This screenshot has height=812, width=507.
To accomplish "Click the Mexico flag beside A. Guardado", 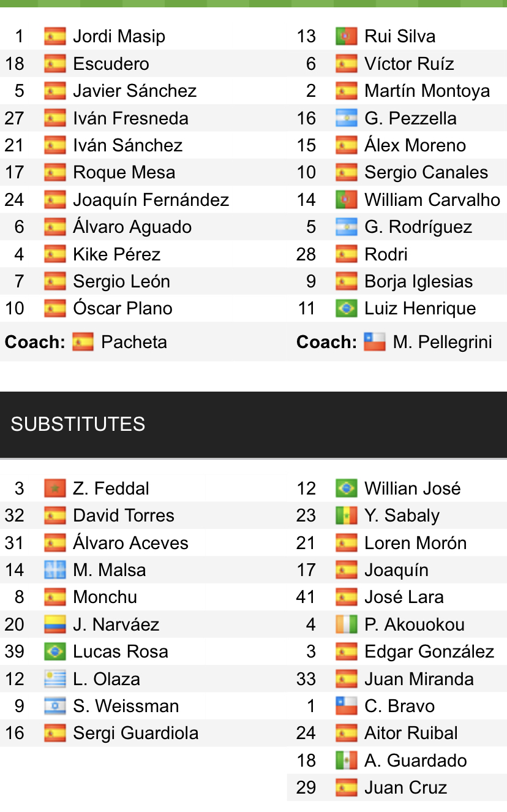I will point(347,761).
